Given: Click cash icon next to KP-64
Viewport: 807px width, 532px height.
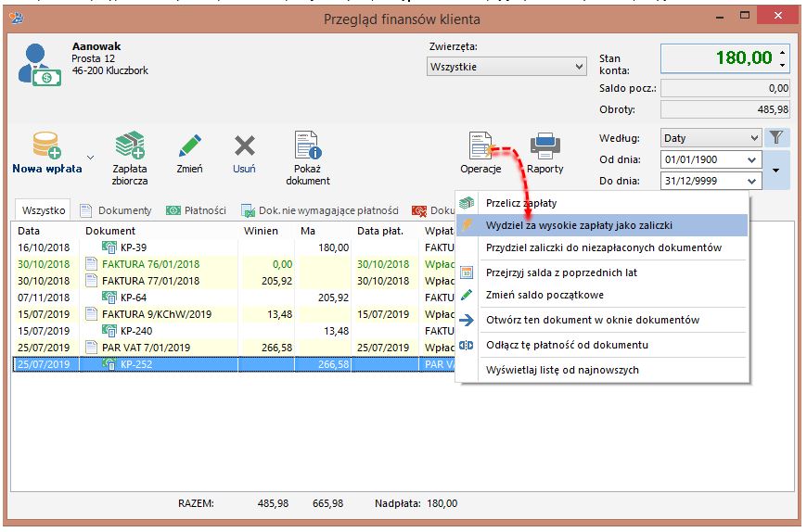Looking at the screenshot, I should pyautogui.click(x=109, y=298).
